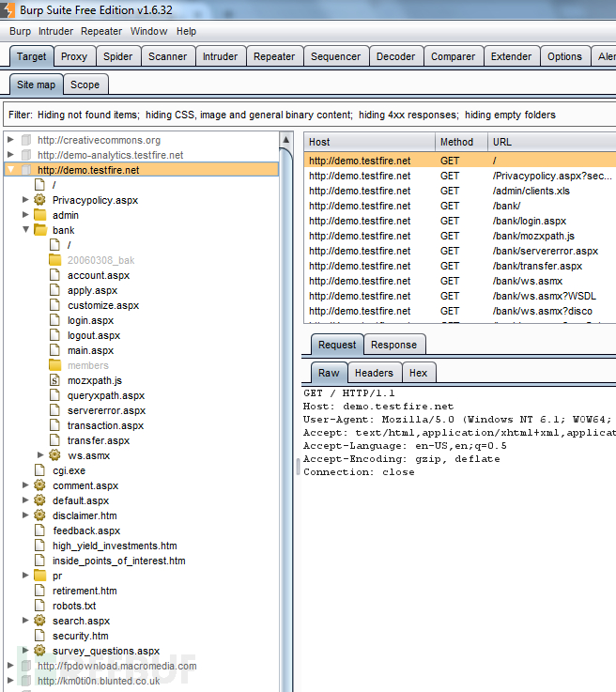Expand the ws.asmx tree node
The width and height of the screenshot is (616, 692).
(40, 454)
